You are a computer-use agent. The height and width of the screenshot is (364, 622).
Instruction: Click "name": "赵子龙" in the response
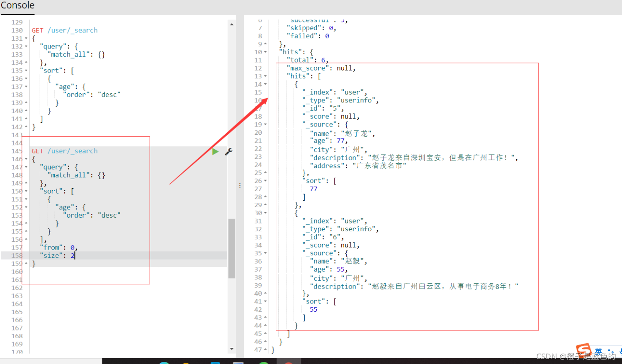(343, 133)
